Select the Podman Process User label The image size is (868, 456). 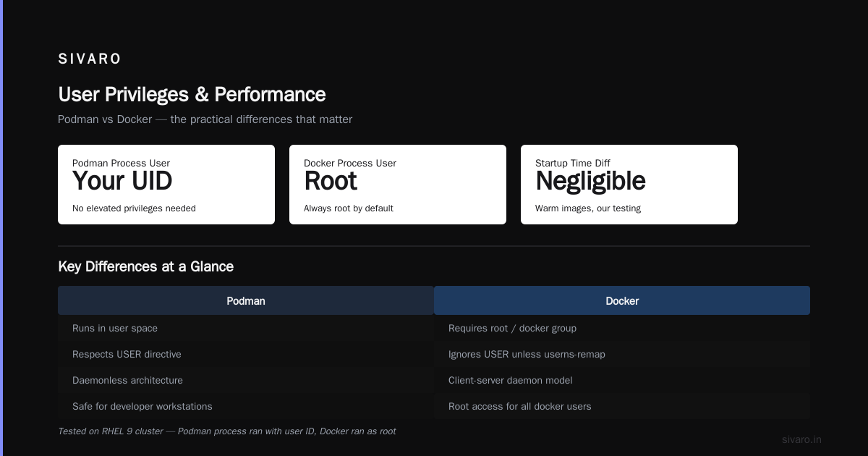click(x=121, y=164)
